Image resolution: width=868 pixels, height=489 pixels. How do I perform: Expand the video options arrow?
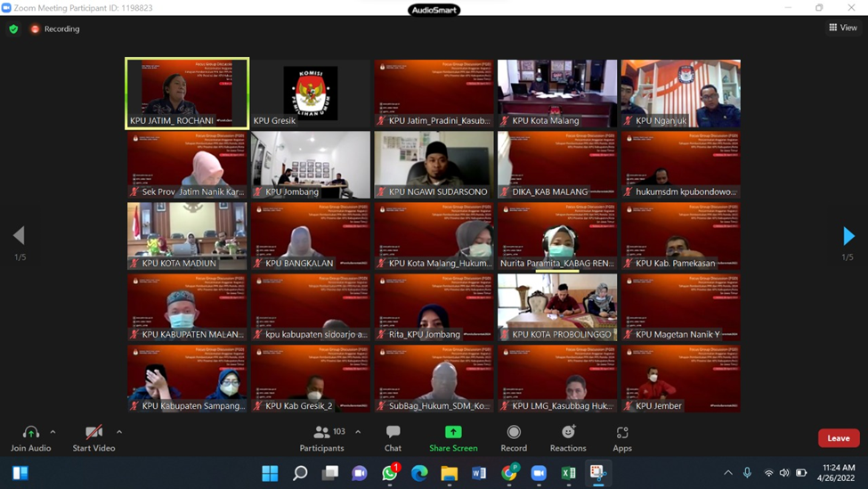[119, 432]
